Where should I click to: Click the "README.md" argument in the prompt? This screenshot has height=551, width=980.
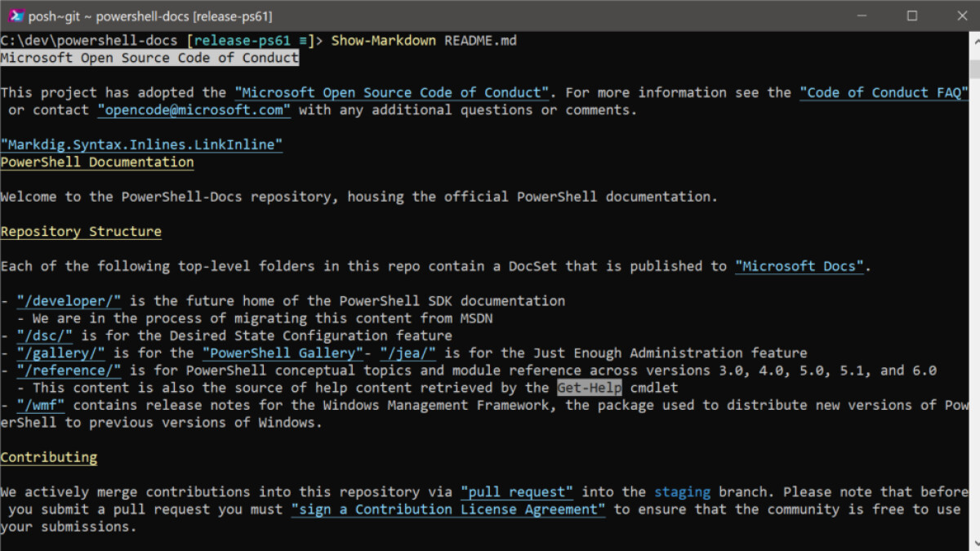point(480,41)
